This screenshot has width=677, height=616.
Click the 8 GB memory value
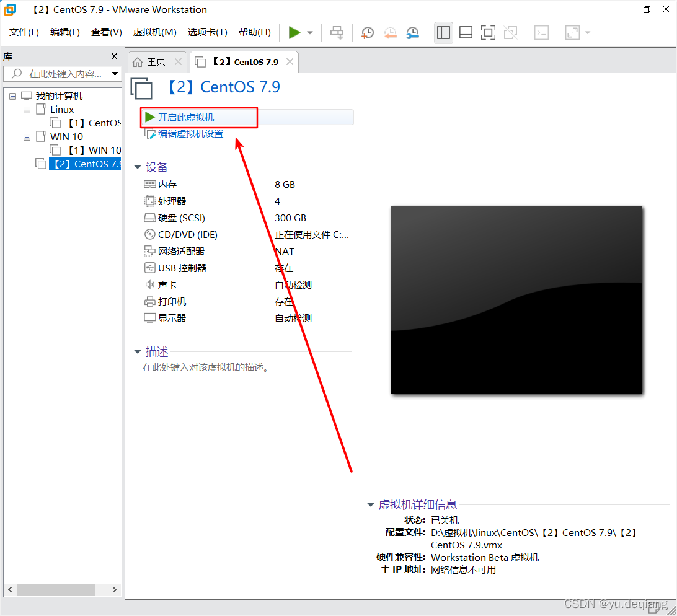click(285, 185)
